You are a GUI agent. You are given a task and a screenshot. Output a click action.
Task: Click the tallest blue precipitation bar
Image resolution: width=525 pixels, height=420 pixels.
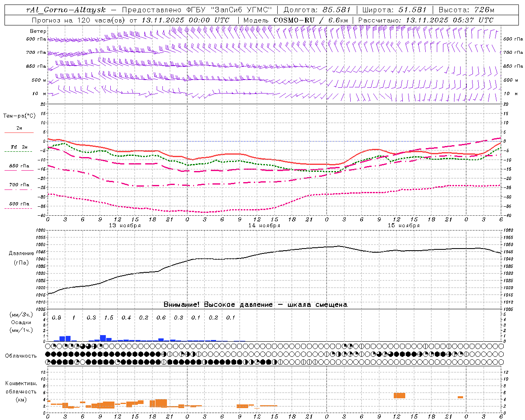coord(103,338)
